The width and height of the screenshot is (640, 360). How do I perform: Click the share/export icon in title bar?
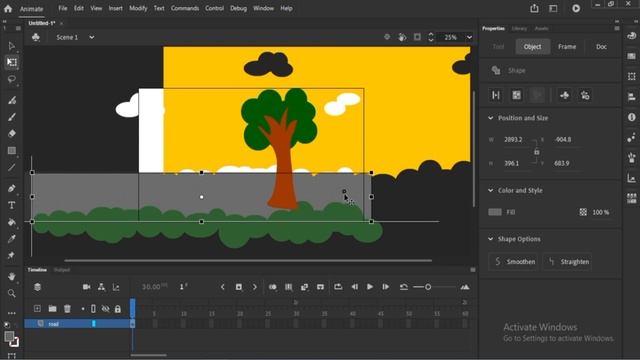tap(534, 8)
